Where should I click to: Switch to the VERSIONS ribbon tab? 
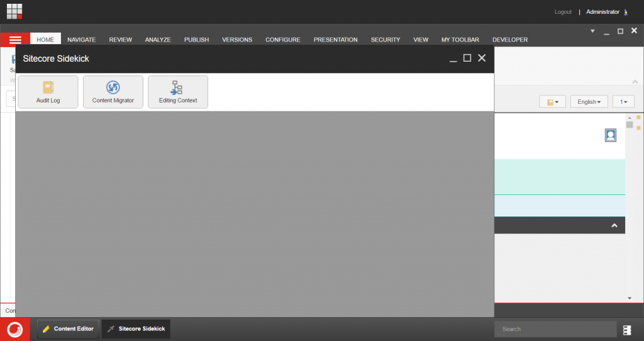coord(237,40)
